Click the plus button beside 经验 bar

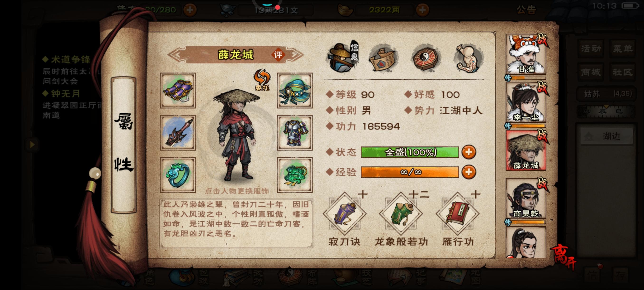coord(469,172)
